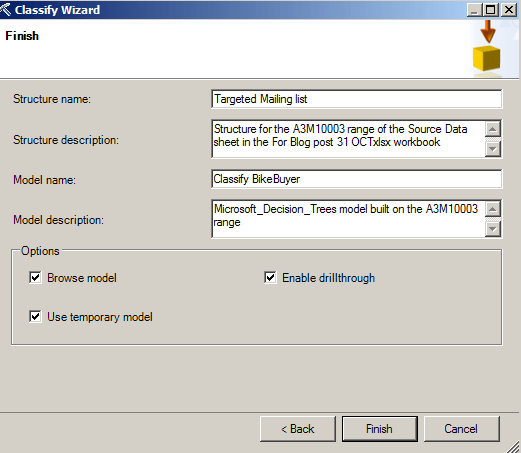Minimize the Classify Wizard window
This screenshot has width=521, height=453.
[x=474, y=10]
